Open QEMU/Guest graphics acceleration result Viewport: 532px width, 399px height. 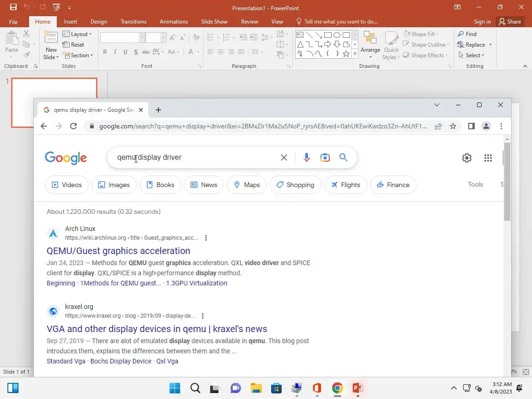tap(118, 251)
